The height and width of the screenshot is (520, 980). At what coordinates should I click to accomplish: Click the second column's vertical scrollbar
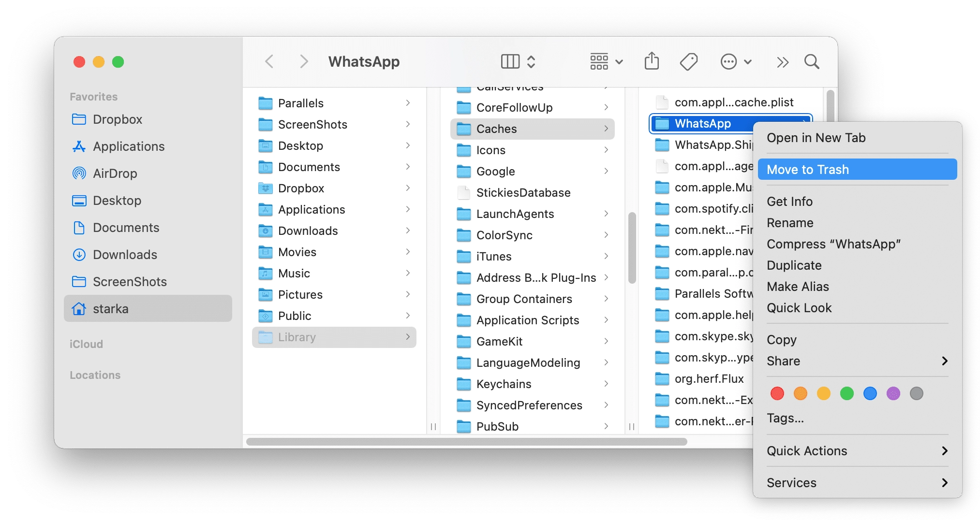coord(631,247)
